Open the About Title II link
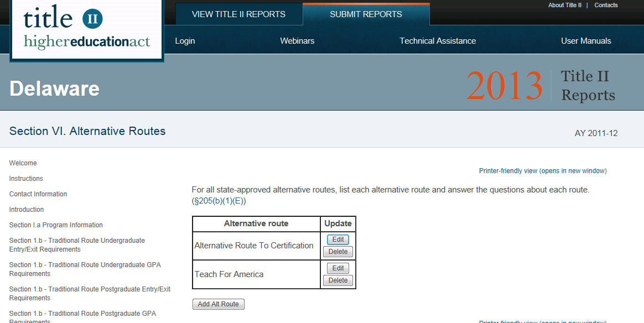The image size is (644, 323). (x=565, y=6)
